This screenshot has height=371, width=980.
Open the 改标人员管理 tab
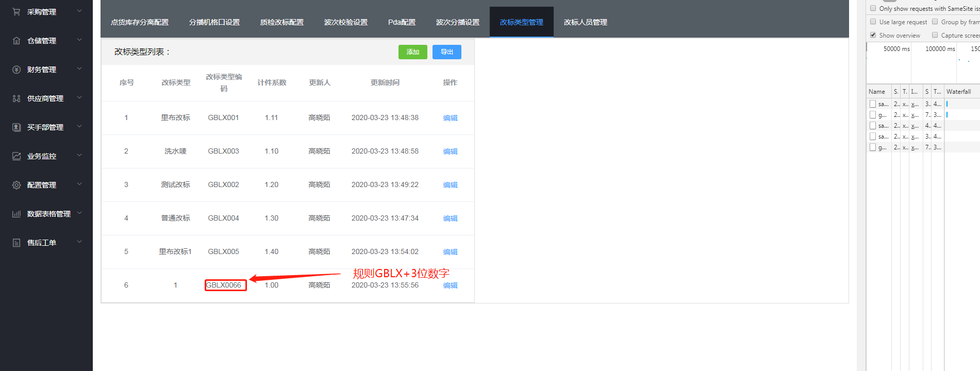click(x=586, y=22)
